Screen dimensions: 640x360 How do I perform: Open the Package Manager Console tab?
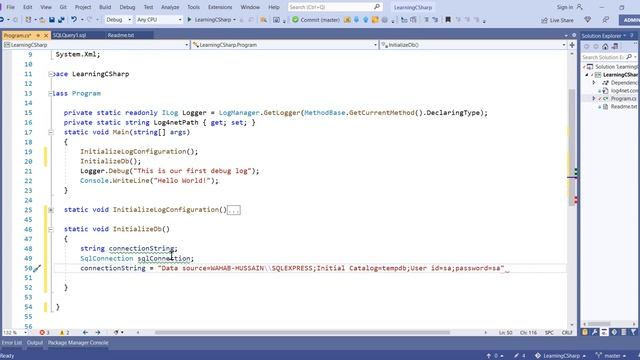click(78, 343)
